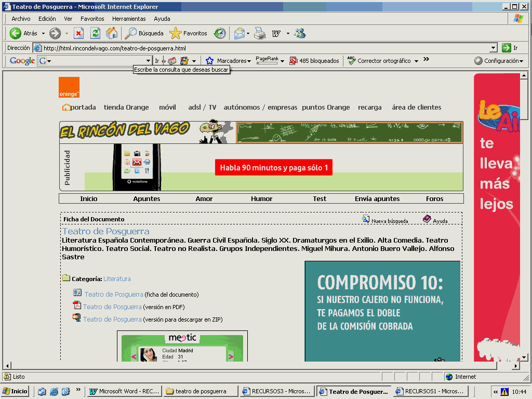Open Google toolbar Configuración
The width and height of the screenshot is (532, 399).
point(499,61)
